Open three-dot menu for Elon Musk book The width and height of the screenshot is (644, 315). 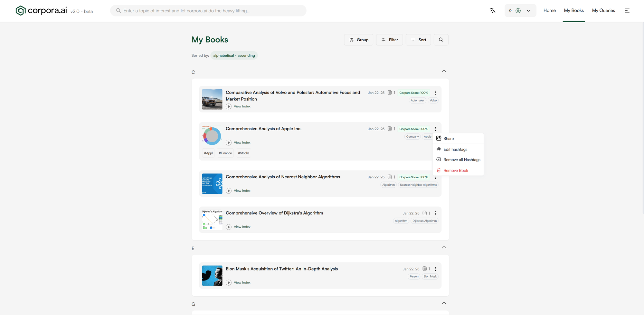435,269
